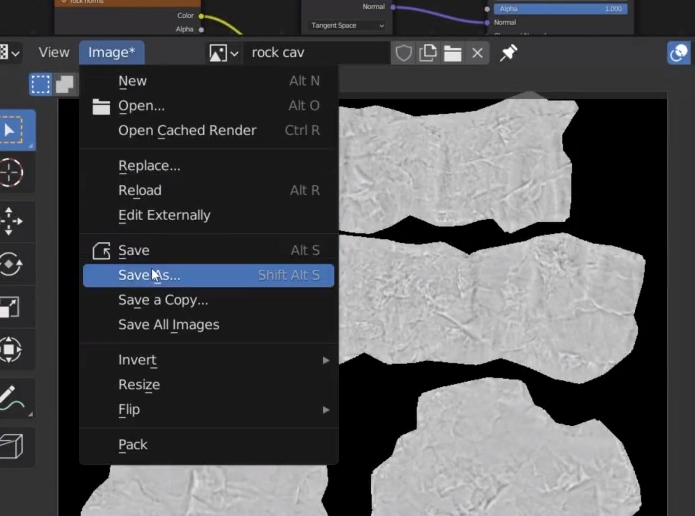Click the Normal input socket
This screenshot has width=695, height=516.
pos(487,22)
